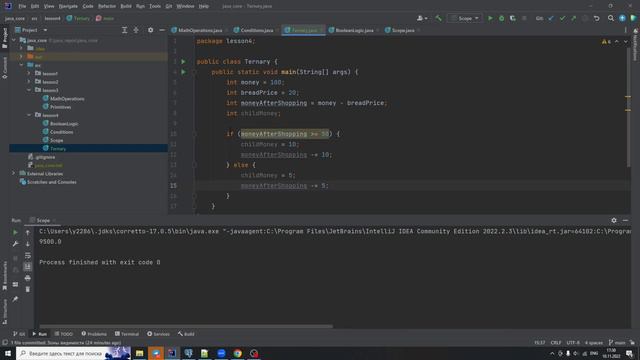640x360 pixels.
Task: Clear console output with trash icon
Action: [28, 289]
